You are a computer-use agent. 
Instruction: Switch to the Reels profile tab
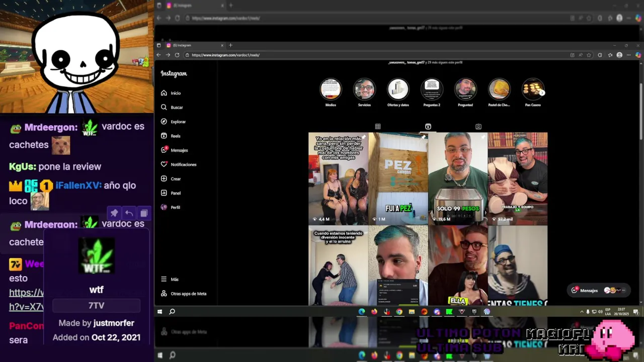tap(428, 127)
